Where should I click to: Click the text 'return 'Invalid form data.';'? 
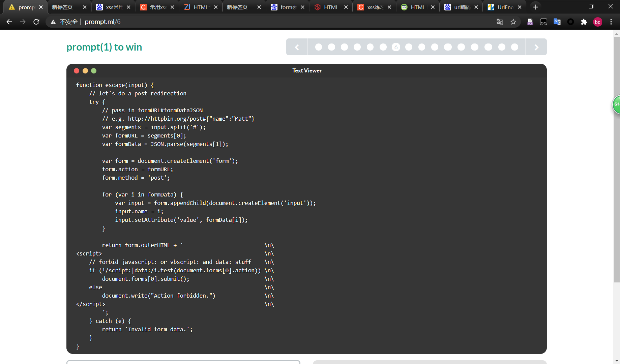[x=147, y=329]
